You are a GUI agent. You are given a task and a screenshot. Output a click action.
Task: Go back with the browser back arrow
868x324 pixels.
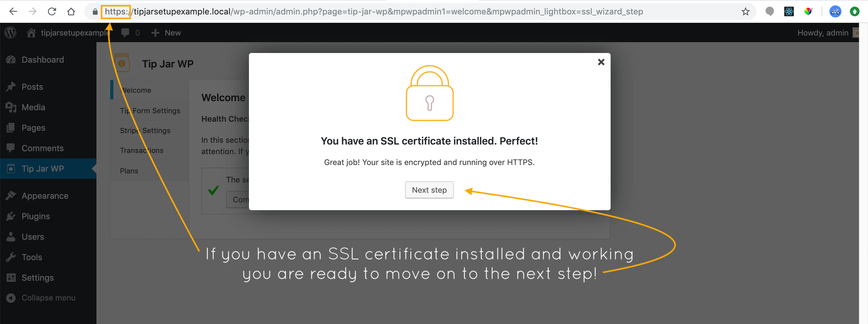click(13, 11)
